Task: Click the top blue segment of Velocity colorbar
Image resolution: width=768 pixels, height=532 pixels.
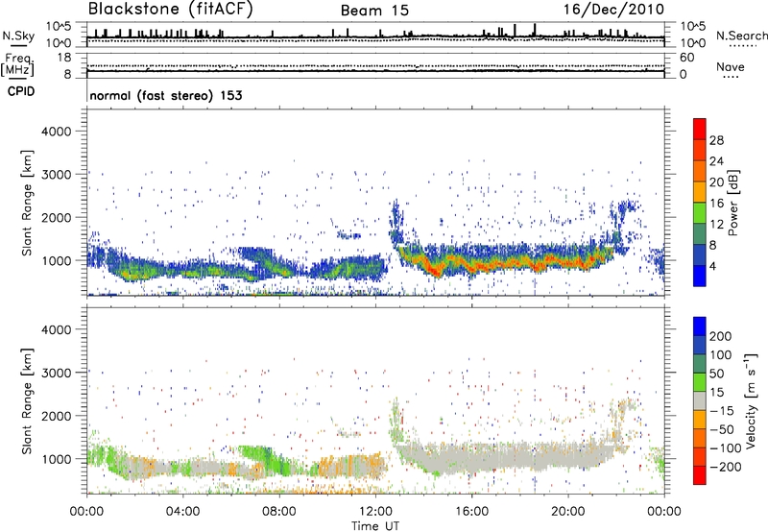Action: tap(700, 326)
